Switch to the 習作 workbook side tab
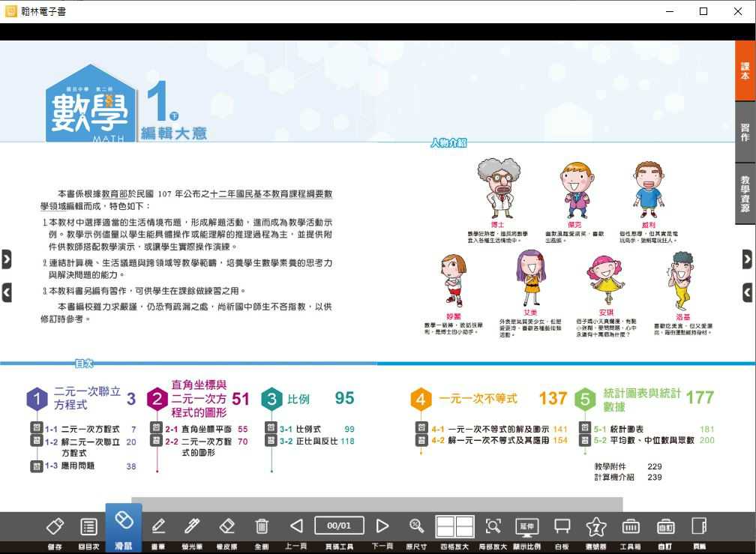The height and width of the screenshot is (554, 756). 745,132
